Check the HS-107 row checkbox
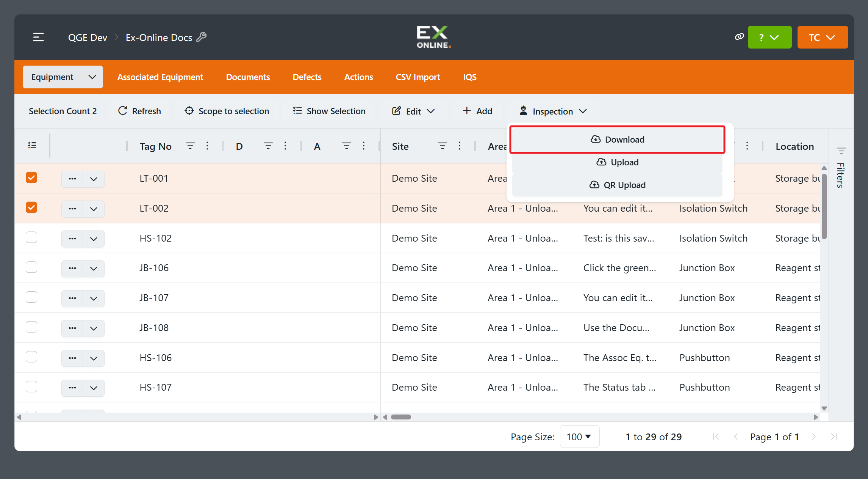The height and width of the screenshot is (479, 868). tap(31, 386)
